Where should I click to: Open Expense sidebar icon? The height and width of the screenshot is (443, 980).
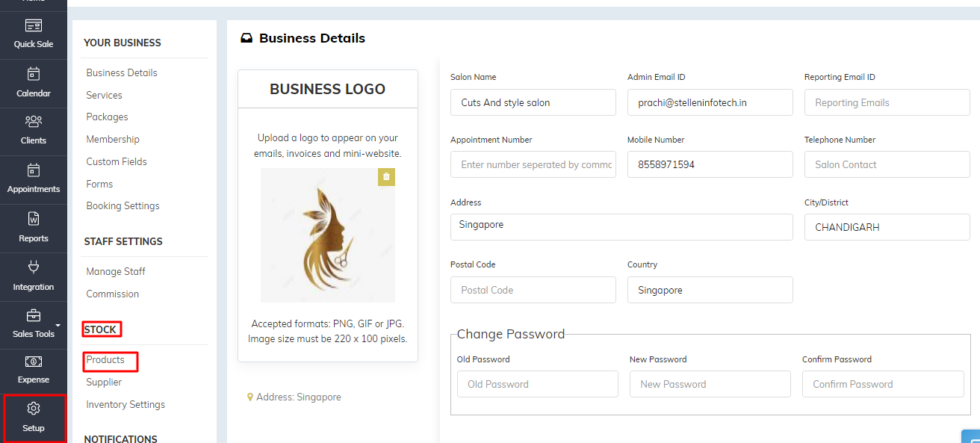click(33, 362)
